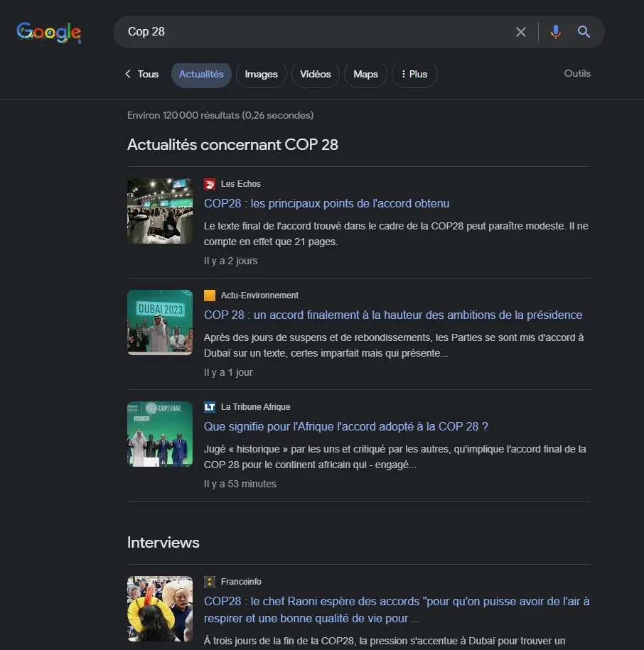Click 'Actualités concernant COP 28' heading

pyautogui.click(x=232, y=145)
